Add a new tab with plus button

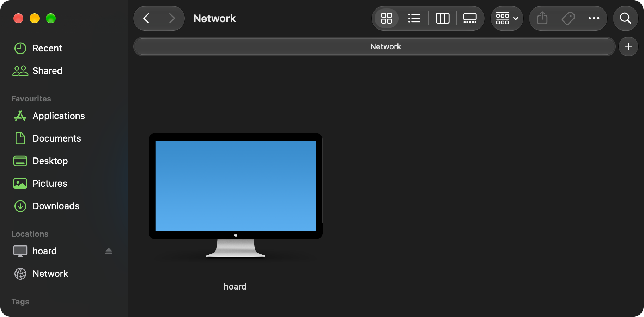pos(628,46)
